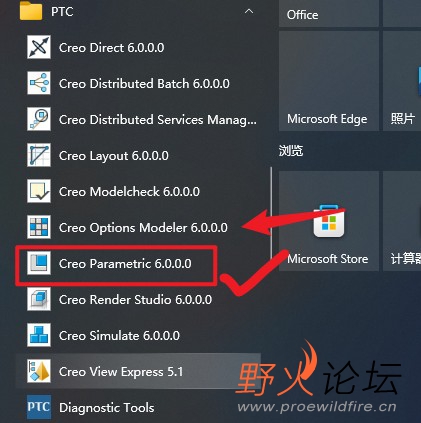The width and height of the screenshot is (421, 423).
Task: Open the Microsoft Store tile label
Action: 328,259
